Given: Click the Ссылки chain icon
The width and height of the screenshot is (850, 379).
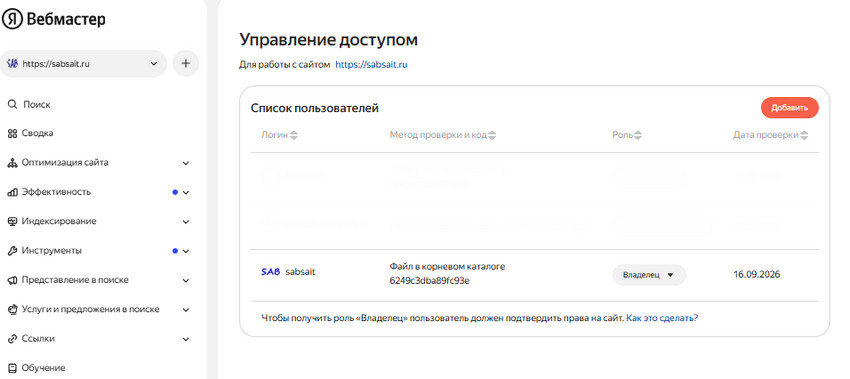Looking at the screenshot, I should [12, 338].
